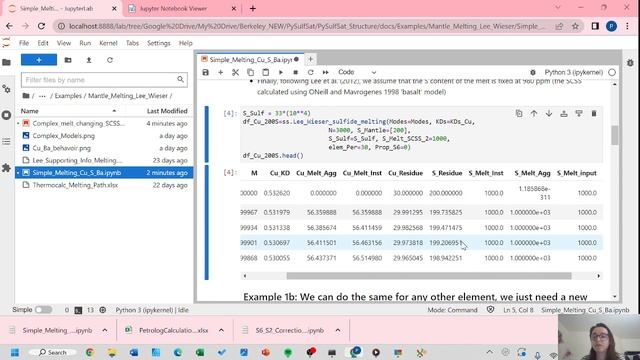Open a new browser tab with plus
640x360 pixels.
coord(253,8)
